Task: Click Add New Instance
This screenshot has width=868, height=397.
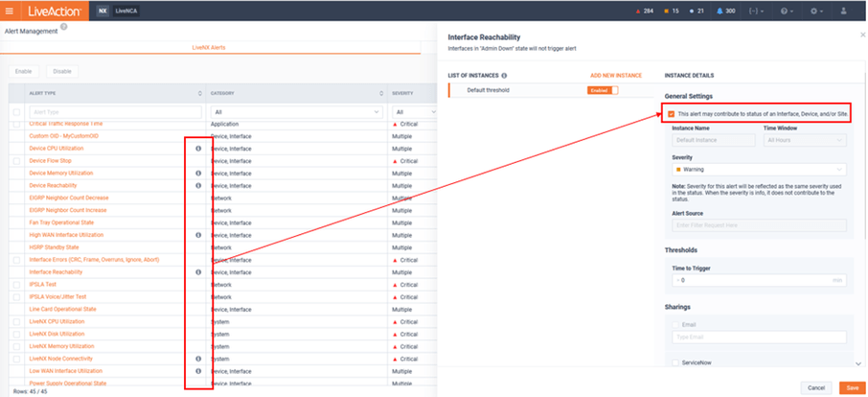Action: click(x=616, y=76)
